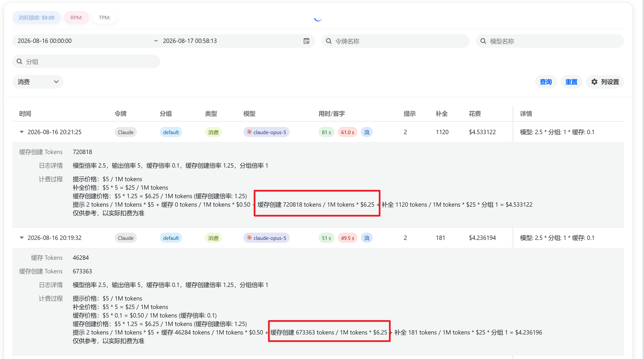The height and width of the screenshot is (359, 644).
Task: Click the 重置 reset button
Action: [571, 82]
